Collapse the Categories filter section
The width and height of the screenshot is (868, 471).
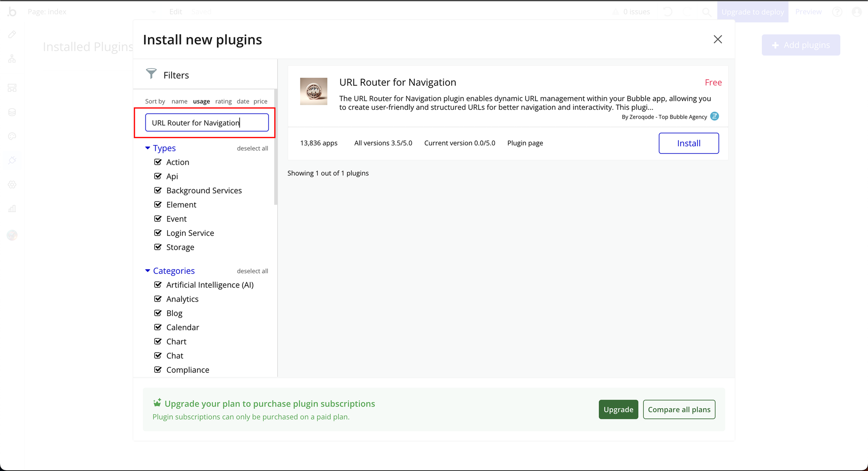148,270
